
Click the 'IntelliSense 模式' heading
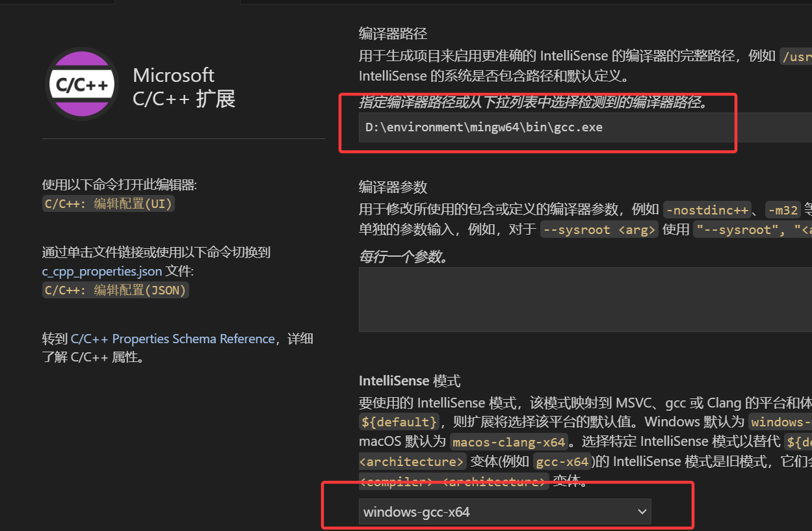(x=410, y=381)
